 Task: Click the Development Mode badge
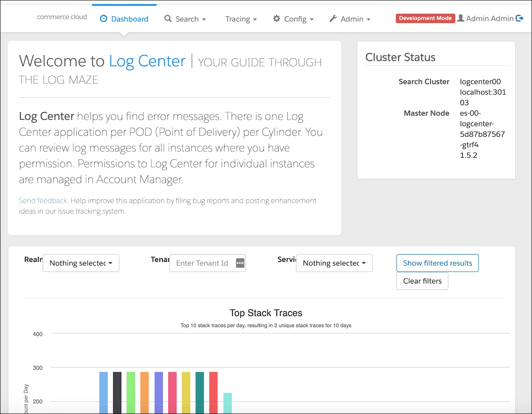(425, 18)
